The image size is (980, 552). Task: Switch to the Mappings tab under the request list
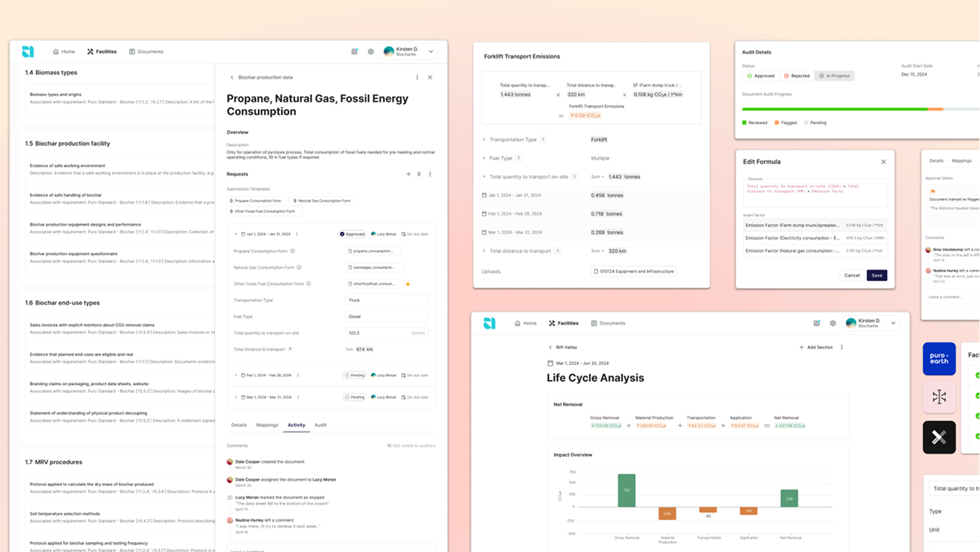point(267,426)
